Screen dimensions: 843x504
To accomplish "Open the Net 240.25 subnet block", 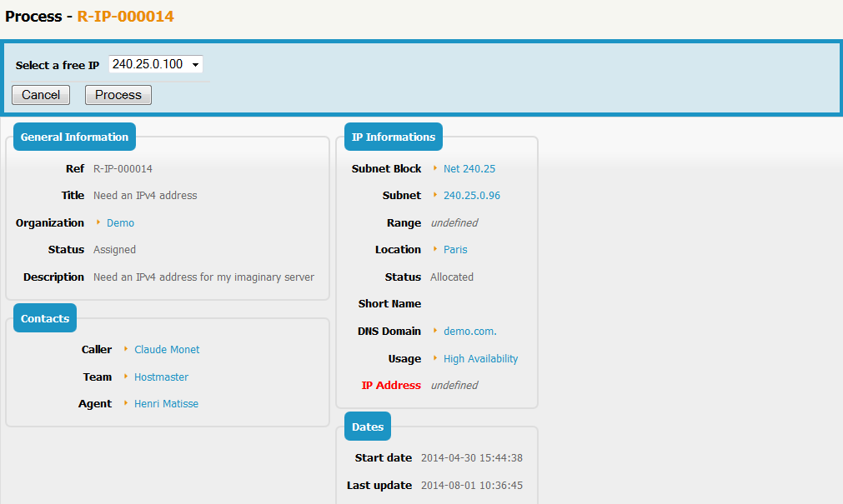I will (x=469, y=169).
